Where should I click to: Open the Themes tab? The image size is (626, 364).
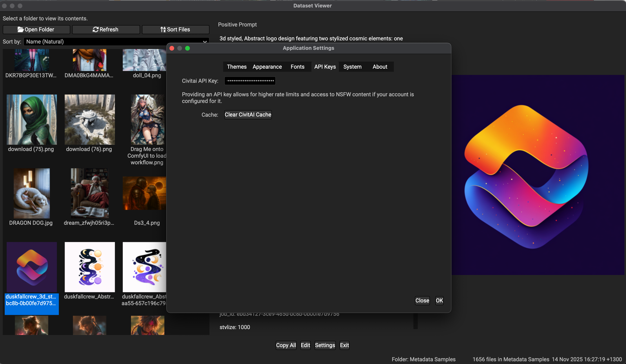(237, 67)
